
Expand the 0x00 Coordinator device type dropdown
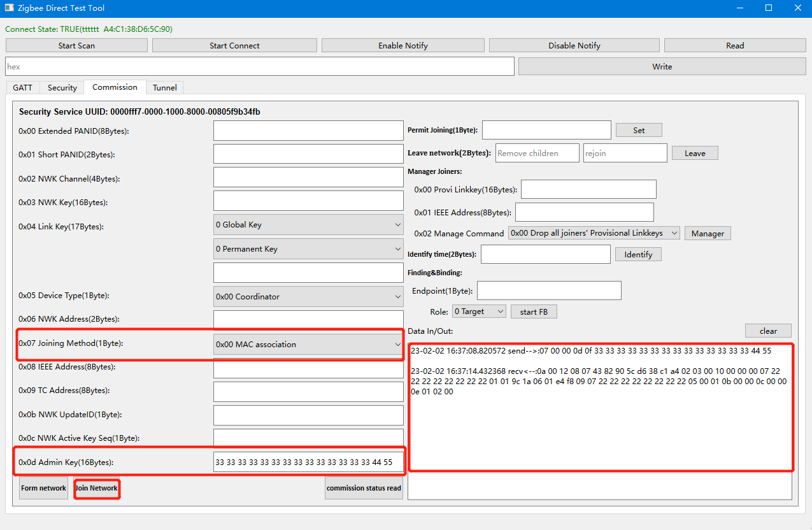tap(308, 296)
